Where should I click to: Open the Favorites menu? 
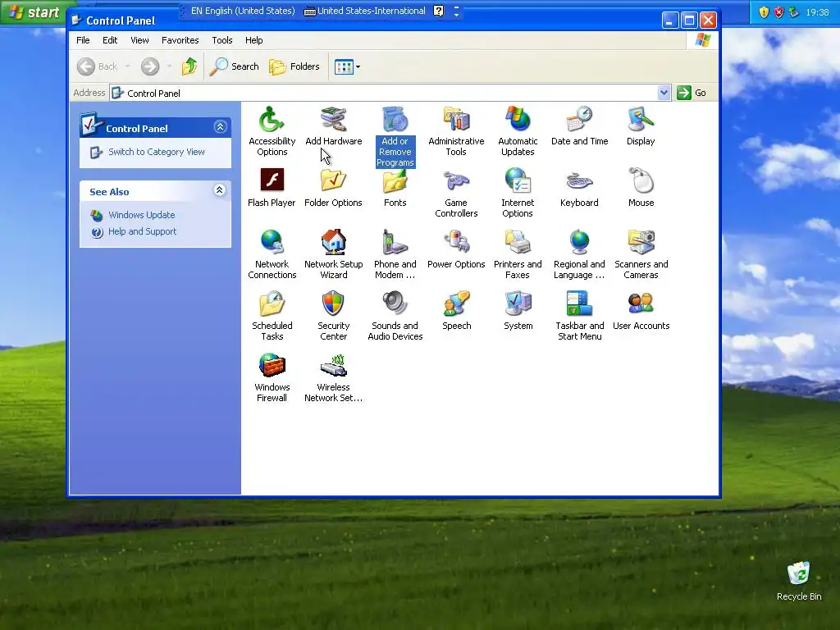click(180, 40)
